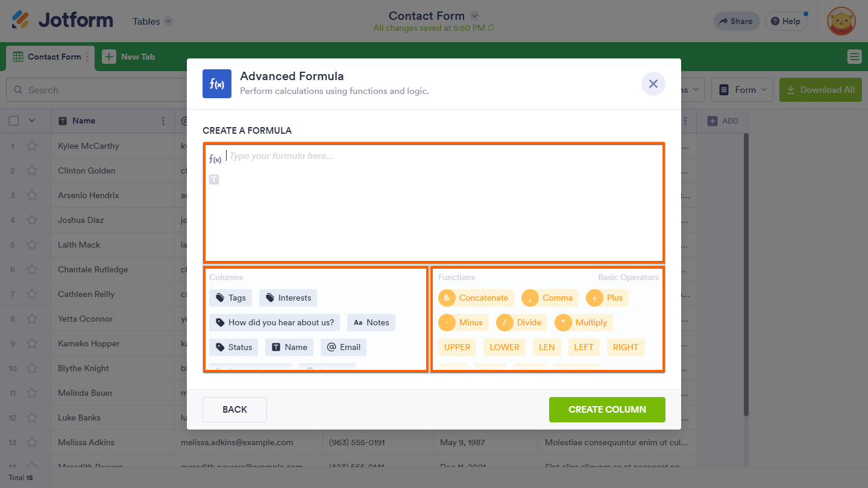The width and height of the screenshot is (868, 488).
Task: Click the ampersand Concatenate operator icon
Action: coord(447,298)
